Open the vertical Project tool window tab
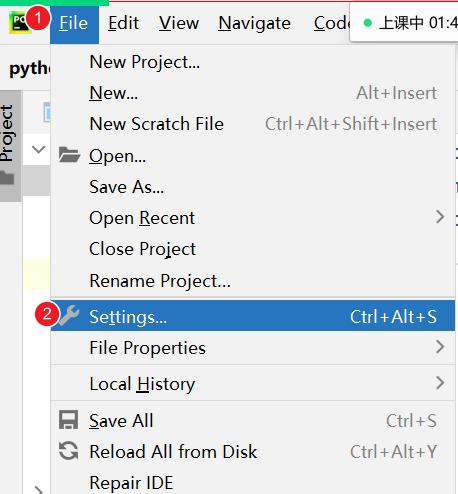This screenshot has height=494, width=458. coord(7,133)
